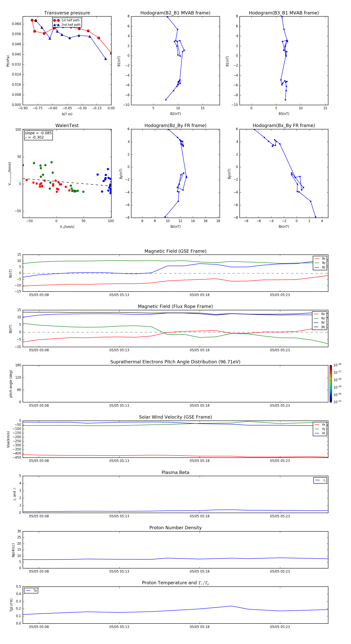Click the 'Transverse pressure' plot title

click(67, 13)
